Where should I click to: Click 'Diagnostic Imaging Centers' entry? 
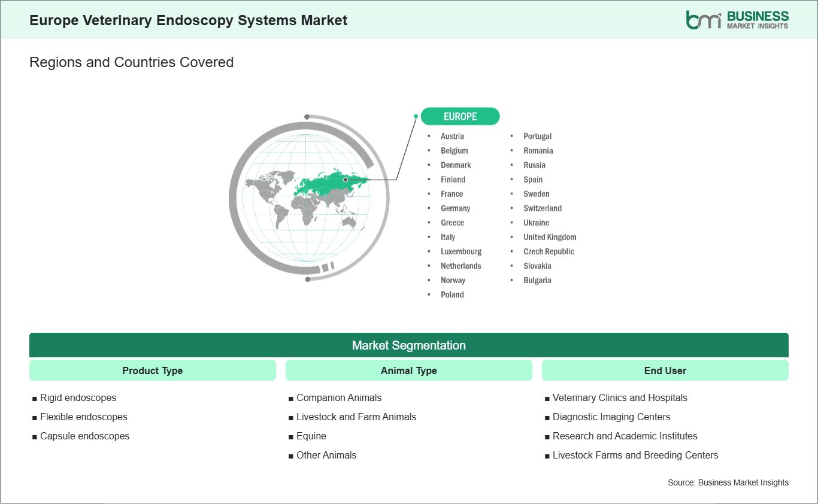tap(611, 417)
